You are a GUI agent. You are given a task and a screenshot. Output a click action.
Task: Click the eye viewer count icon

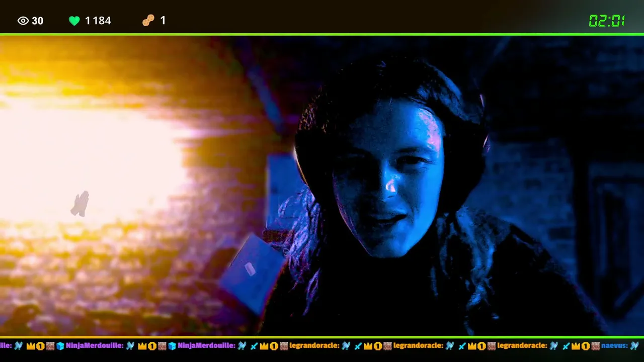click(x=23, y=21)
